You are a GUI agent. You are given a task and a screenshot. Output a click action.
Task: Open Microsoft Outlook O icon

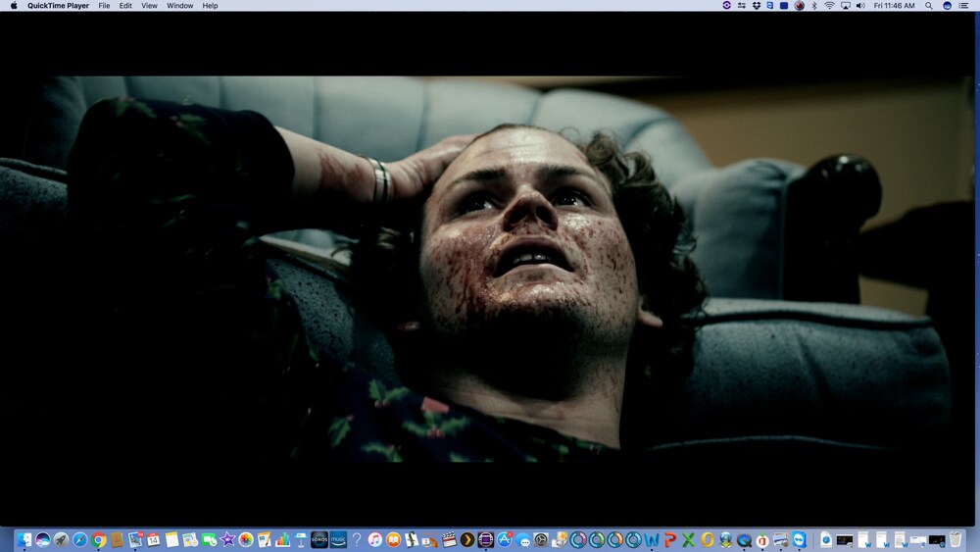707,539
